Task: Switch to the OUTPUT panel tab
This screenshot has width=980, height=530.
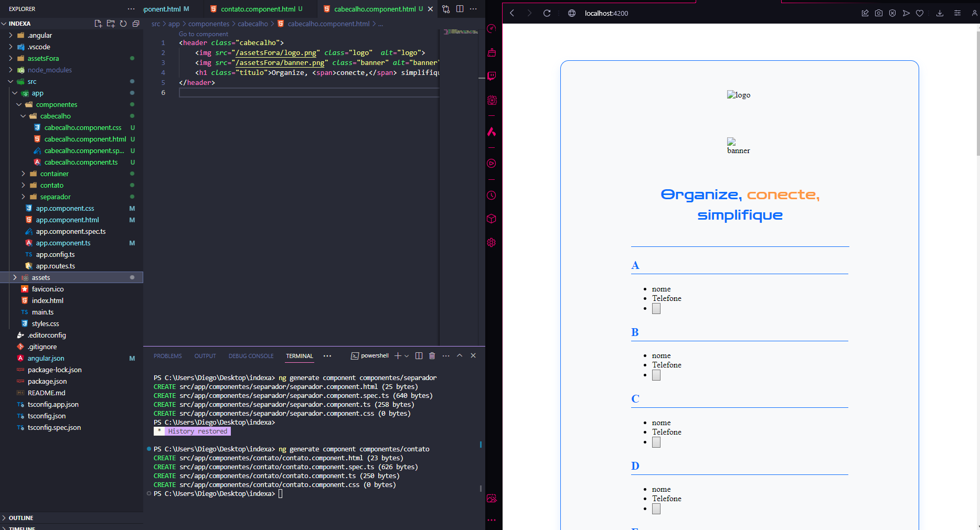Action: tap(205, 356)
